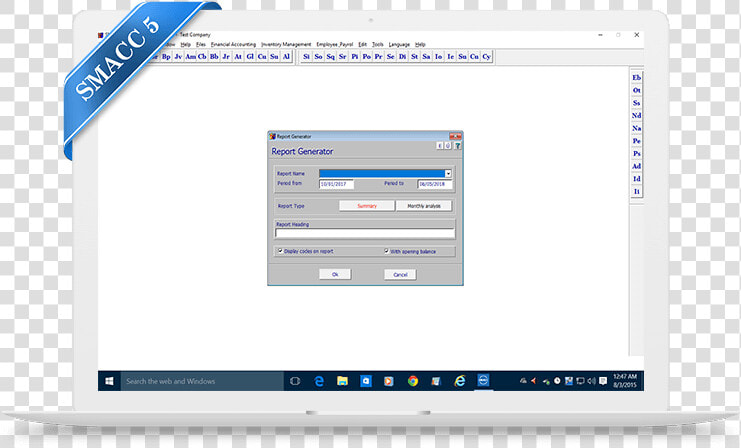
Task: Toggle With opening balance checkbox
Action: [x=386, y=251]
